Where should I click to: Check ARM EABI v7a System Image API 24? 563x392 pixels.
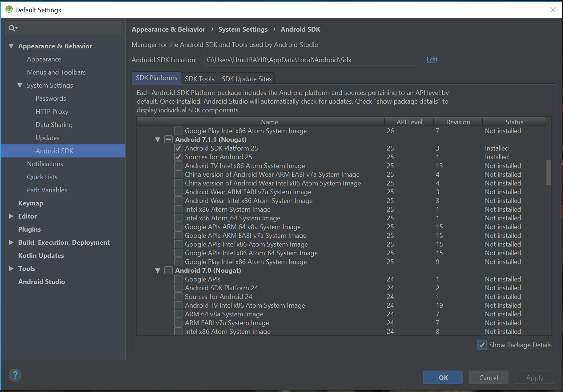tap(178, 323)
